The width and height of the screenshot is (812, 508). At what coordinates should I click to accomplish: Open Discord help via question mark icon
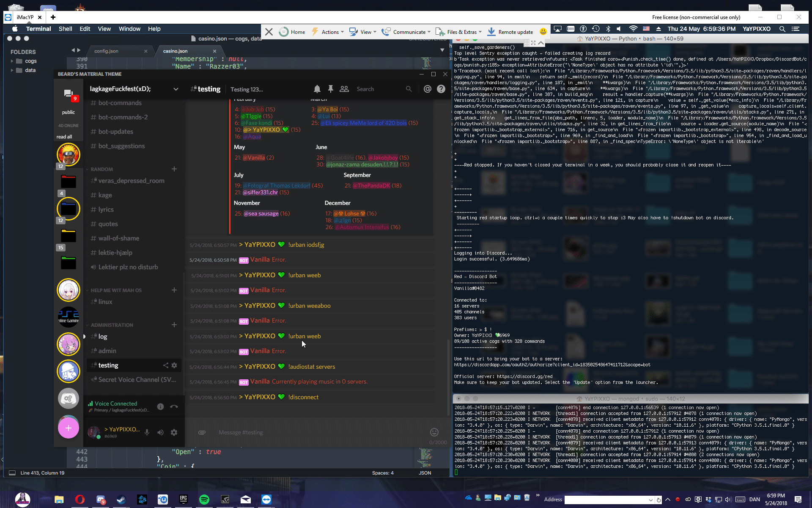pyautogui.click(x=441, y=89)
